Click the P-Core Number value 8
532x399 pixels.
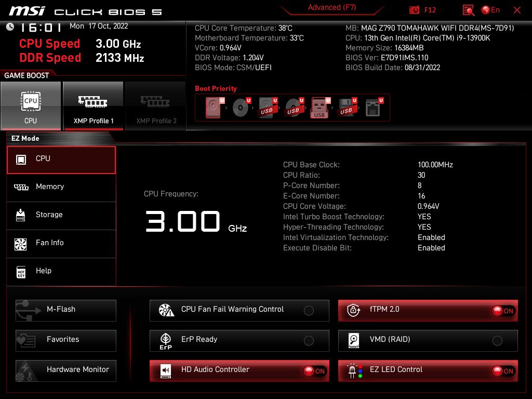tap(420, 185)
